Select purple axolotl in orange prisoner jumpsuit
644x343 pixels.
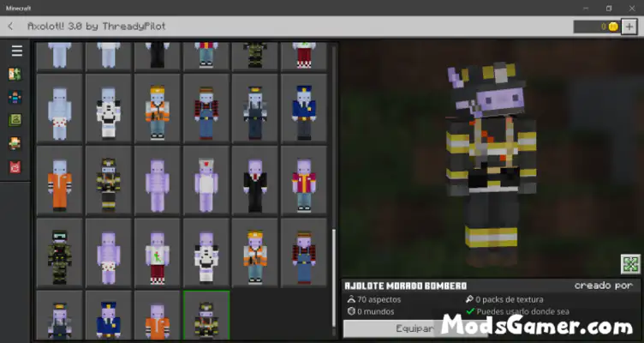tap(158, 316)
